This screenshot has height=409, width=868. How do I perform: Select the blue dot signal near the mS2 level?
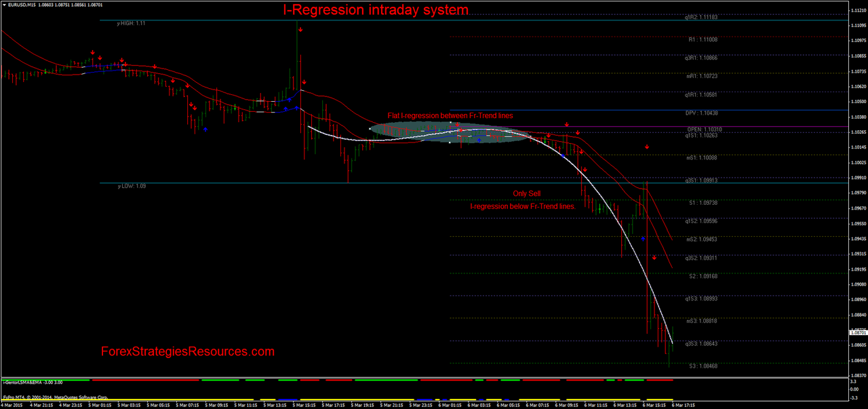643,238
